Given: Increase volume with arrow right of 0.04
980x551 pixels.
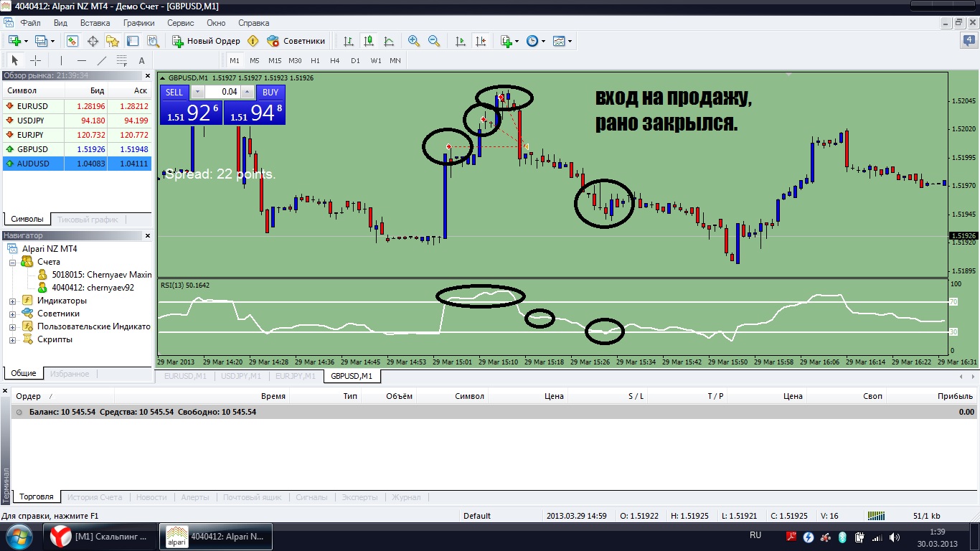Looking at the screenshot, I should [x=248, y=92].
